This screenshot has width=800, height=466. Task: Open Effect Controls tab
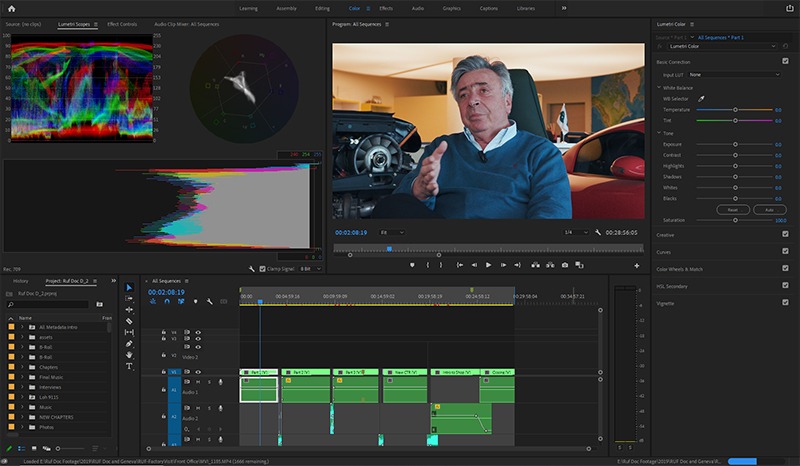click(122, 24)
